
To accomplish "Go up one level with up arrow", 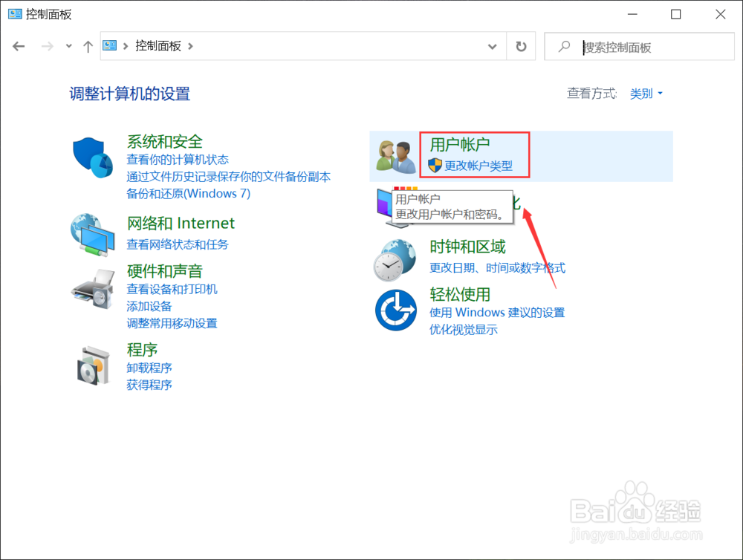I will [88, 46].
